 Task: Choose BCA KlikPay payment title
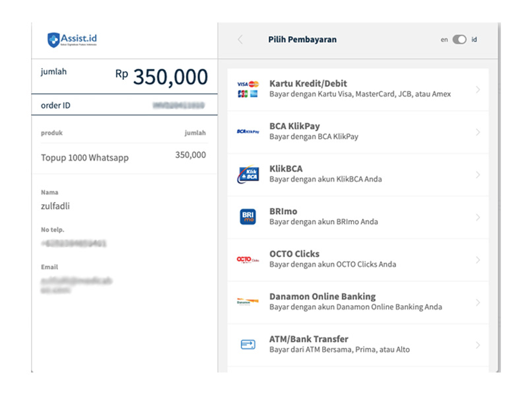pos(294,126)
